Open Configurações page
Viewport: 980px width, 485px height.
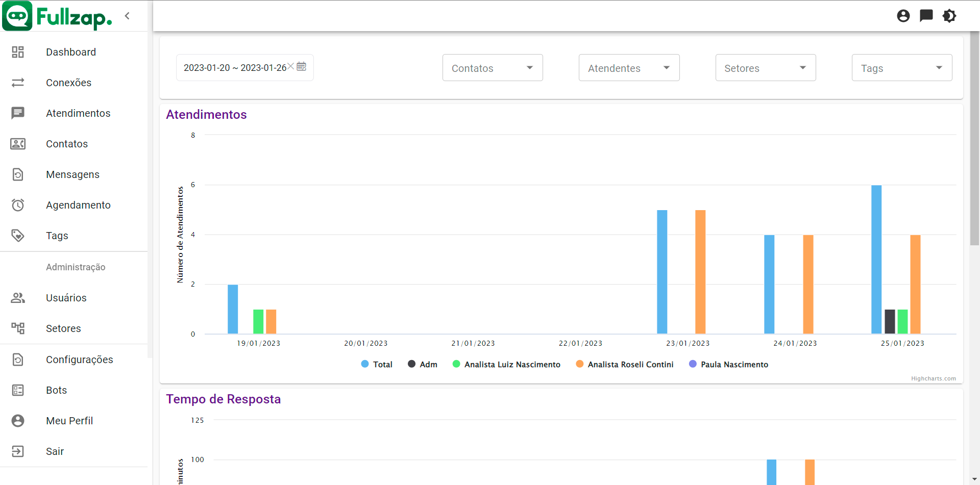[x=73, y=360]
